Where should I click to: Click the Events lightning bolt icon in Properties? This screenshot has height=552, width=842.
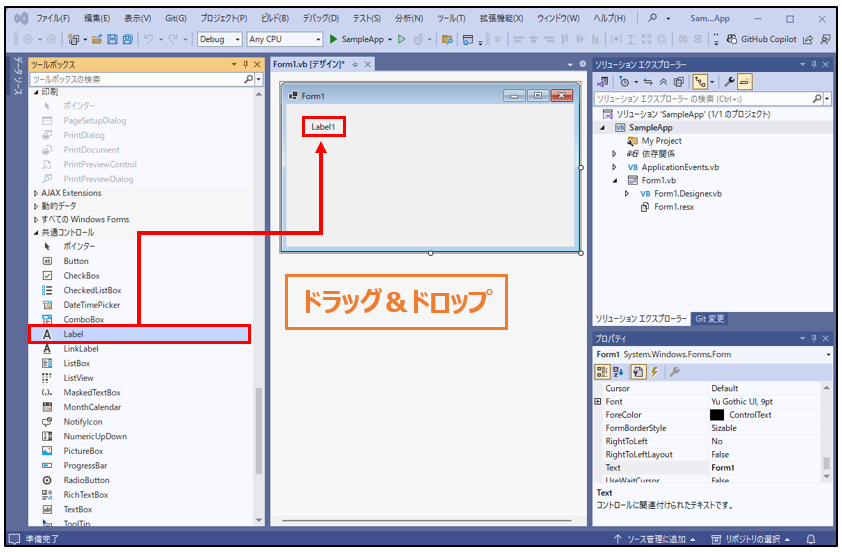(x=654, y=371)
